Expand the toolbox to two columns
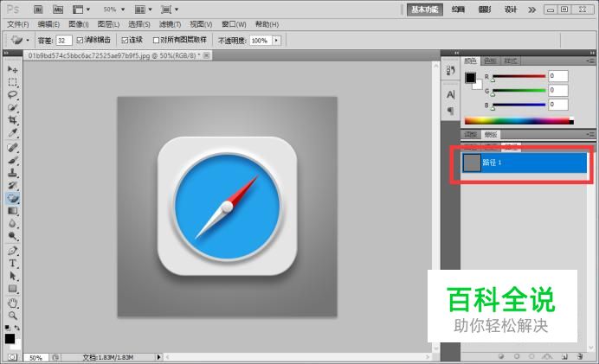This screenshot has width=599, height=364. tap(6, 53)
